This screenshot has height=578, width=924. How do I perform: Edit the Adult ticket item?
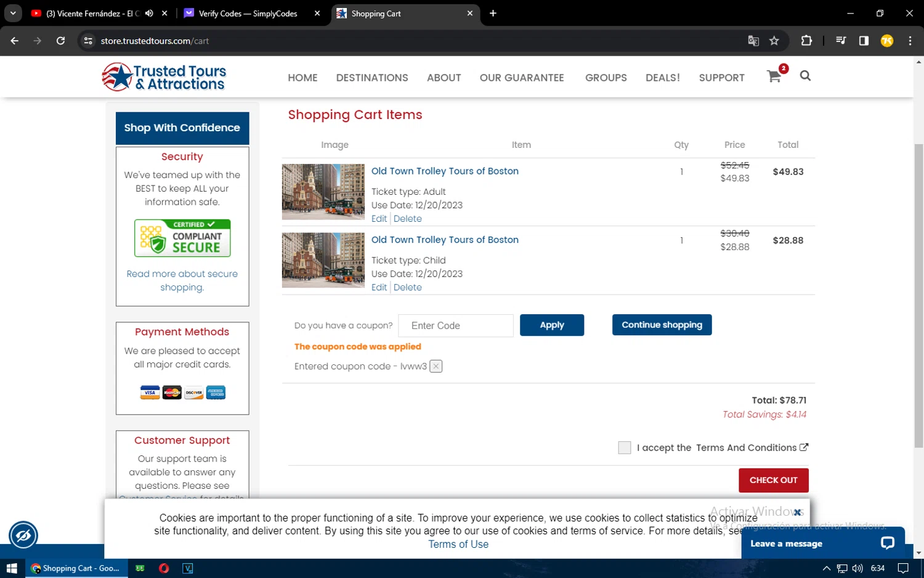pos(379,219)
